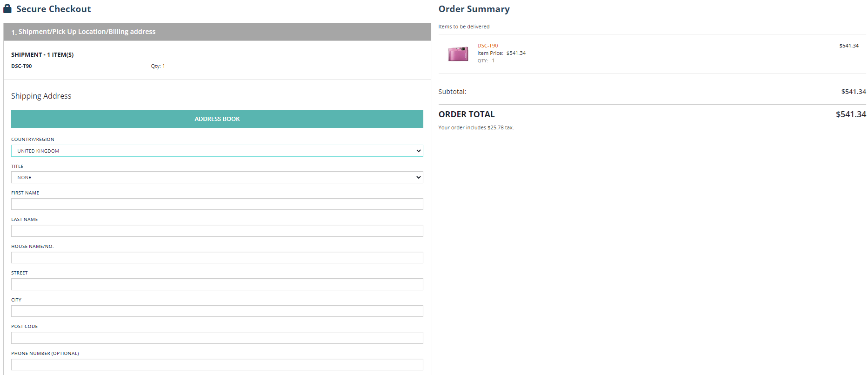Click the Secure Checkout title text

(53, 9)
